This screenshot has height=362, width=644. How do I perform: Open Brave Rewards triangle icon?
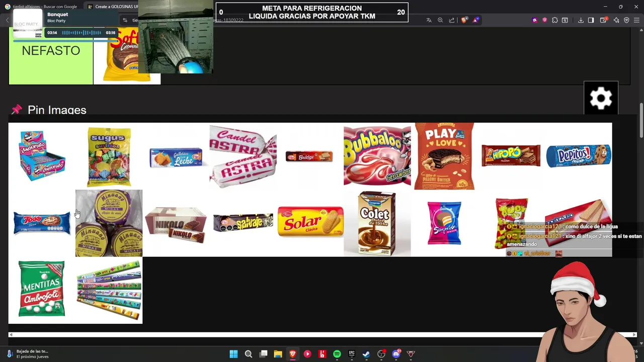(x=475, y=20)
